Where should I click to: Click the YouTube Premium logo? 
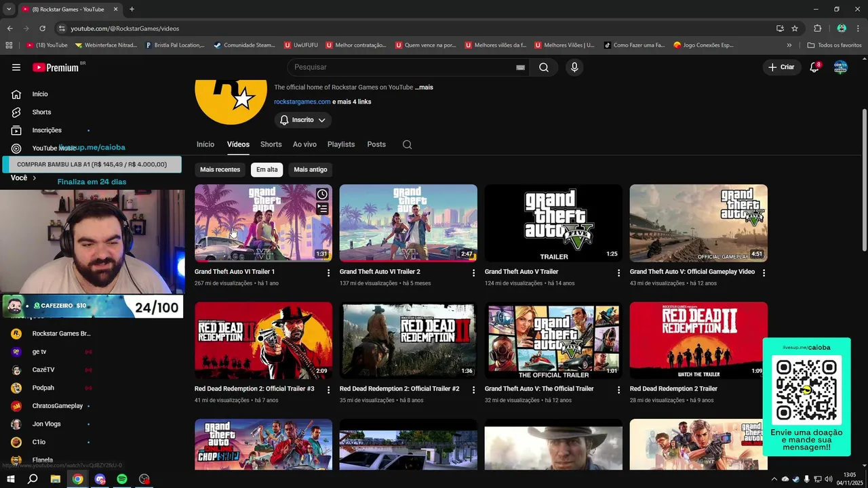click(56, 67)
